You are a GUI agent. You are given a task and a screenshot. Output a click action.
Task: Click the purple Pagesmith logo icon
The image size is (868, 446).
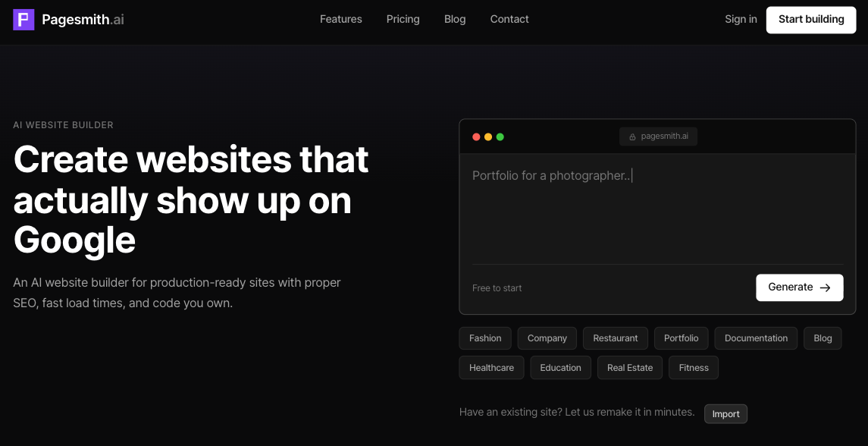24,20
